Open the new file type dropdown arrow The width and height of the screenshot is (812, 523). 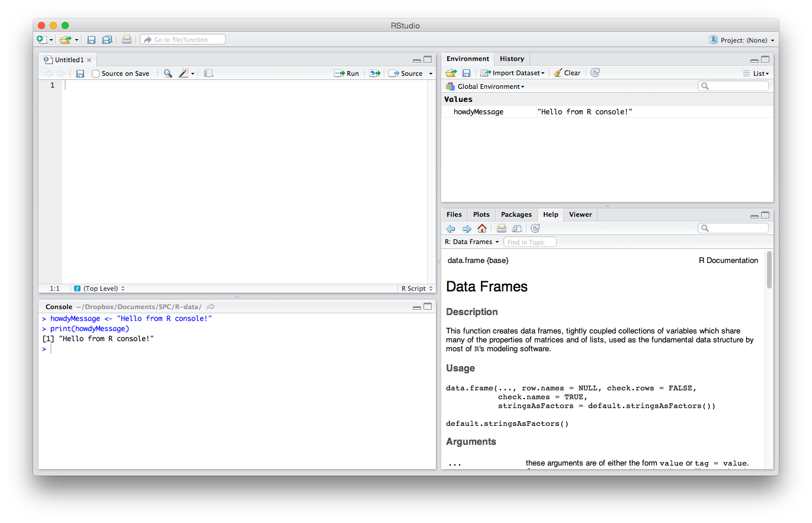click(51, 40)
